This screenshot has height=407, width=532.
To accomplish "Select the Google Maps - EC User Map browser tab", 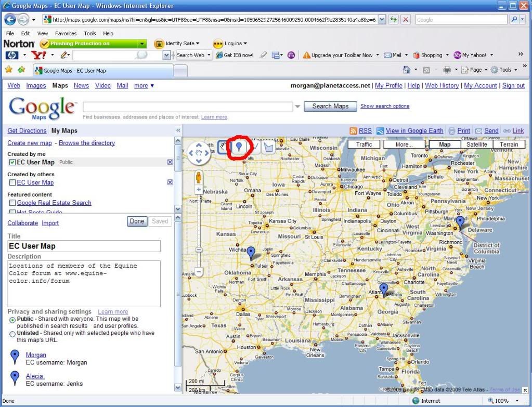I will pos(103,71).
